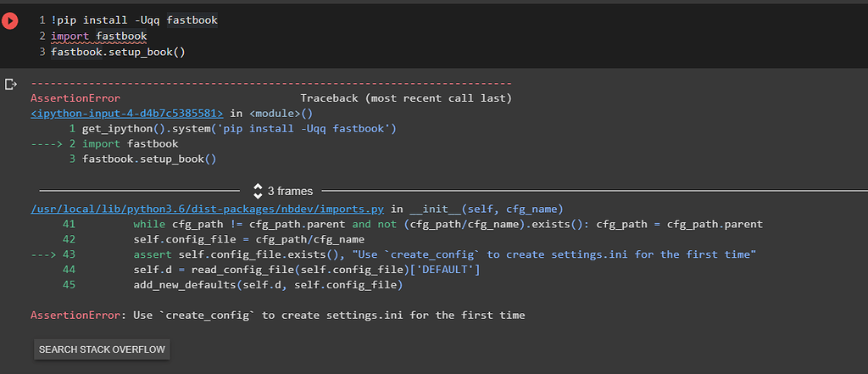This screenshot has height=374, width=868.
Task: Open the ipython-input-4-d4b7c5385581 link
Action: pyautogui.click(x=127, y=113)
